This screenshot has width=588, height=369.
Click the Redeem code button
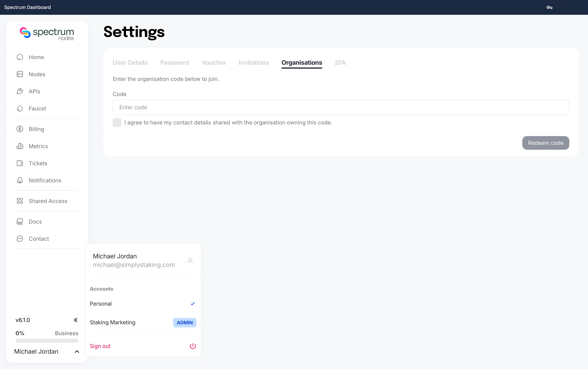click(x=546, y=143)
